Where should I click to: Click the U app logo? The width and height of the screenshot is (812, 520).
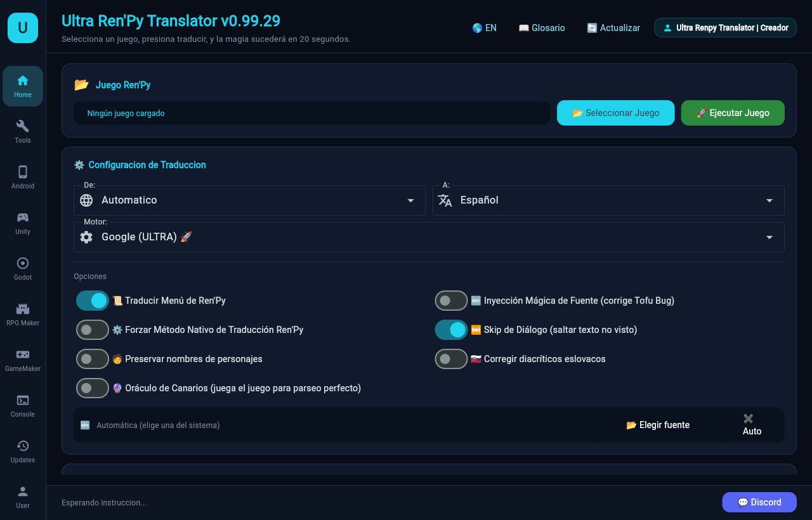click(23, 28)
